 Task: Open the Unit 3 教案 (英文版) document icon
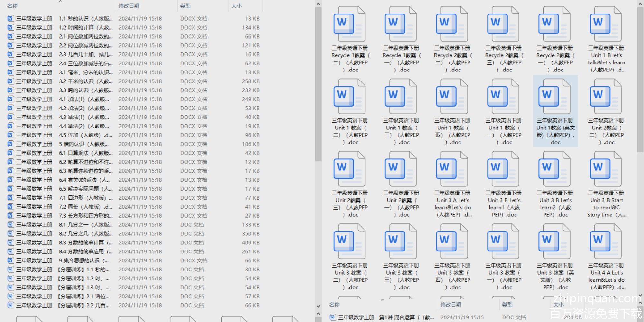554,241
